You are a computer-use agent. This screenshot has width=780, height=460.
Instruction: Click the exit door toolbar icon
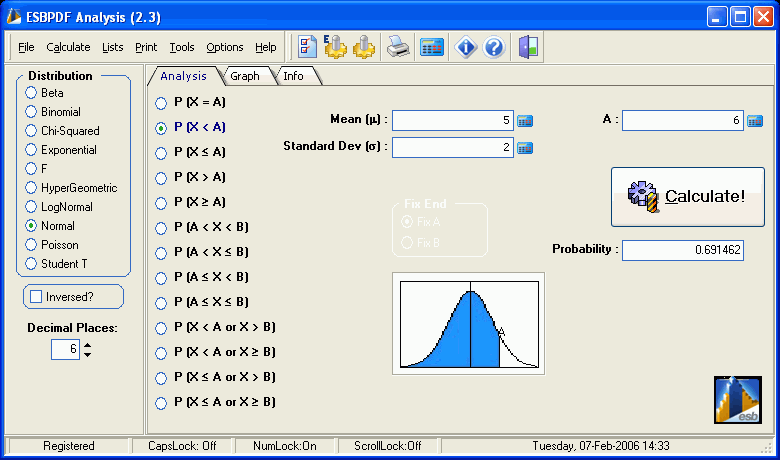click(x=528, y=47)
